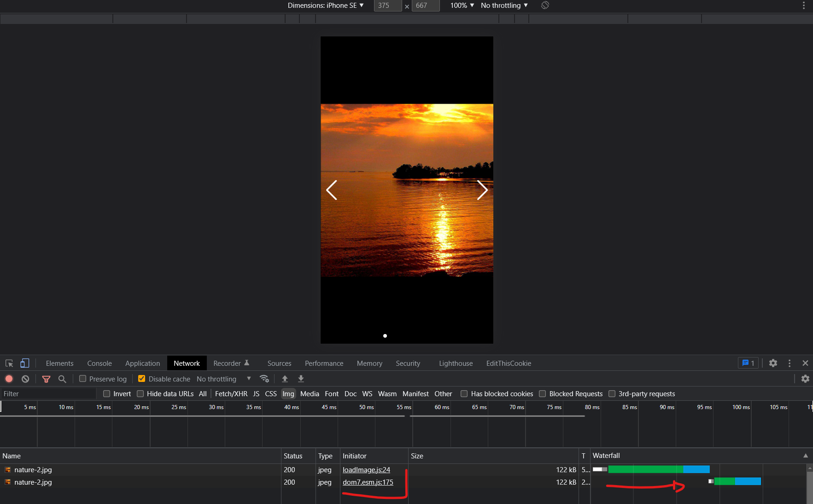Rotate the emulated device orientation
Image resolution: width=813 pixels, height=504 pixels.
click(x=544, y=5)
